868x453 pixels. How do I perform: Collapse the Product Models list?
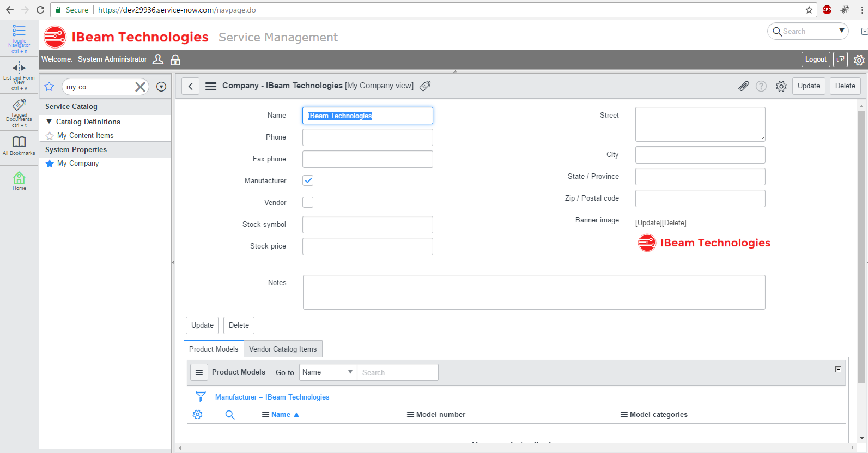click(x=838, y=370)
